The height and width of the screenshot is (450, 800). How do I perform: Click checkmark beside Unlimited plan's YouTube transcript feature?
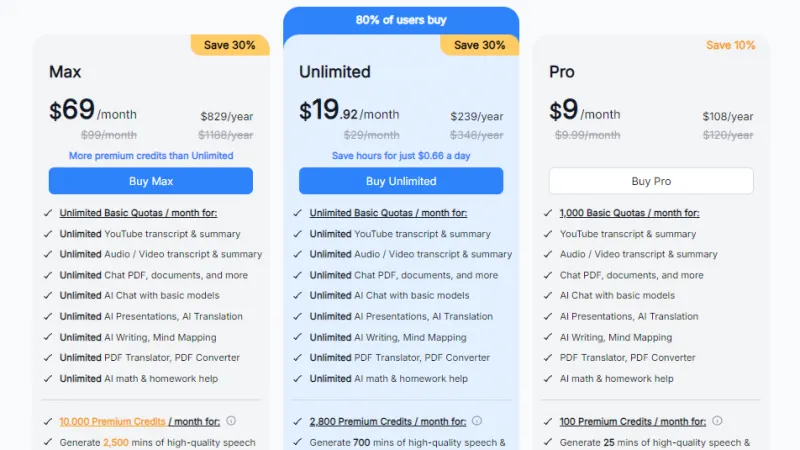click(298, 234)
